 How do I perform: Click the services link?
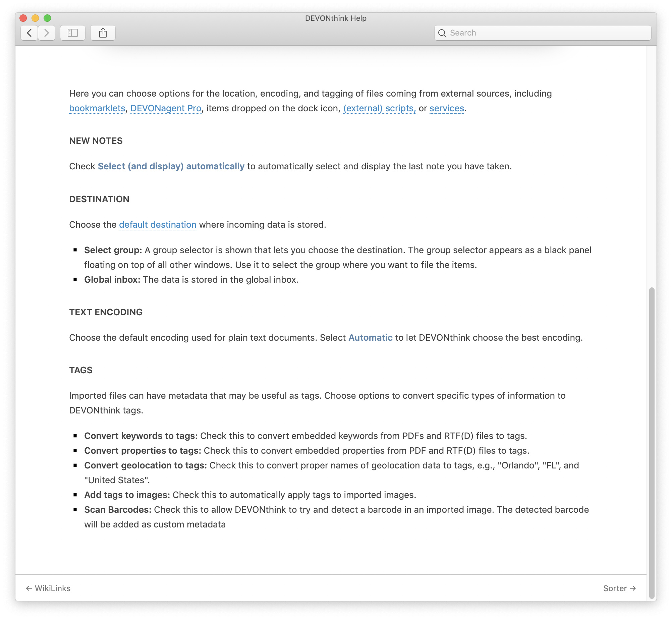pyautogui.click(x=447, y=108)
